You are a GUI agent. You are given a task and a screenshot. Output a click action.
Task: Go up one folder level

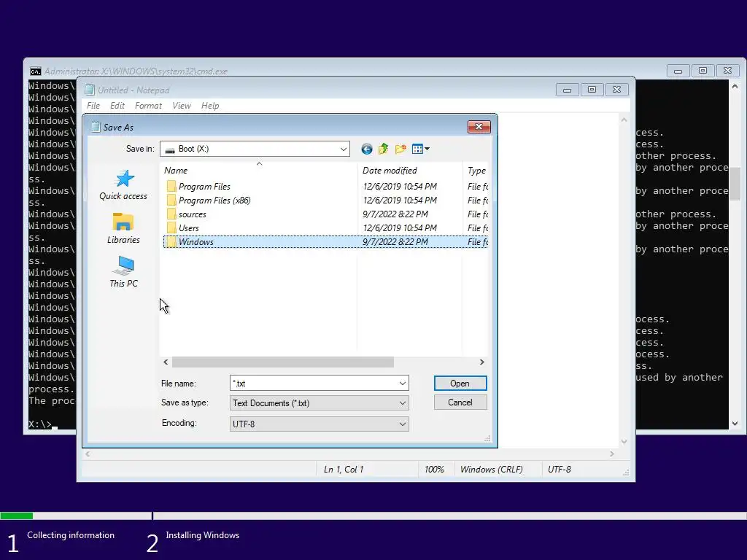tap(384, 149)
